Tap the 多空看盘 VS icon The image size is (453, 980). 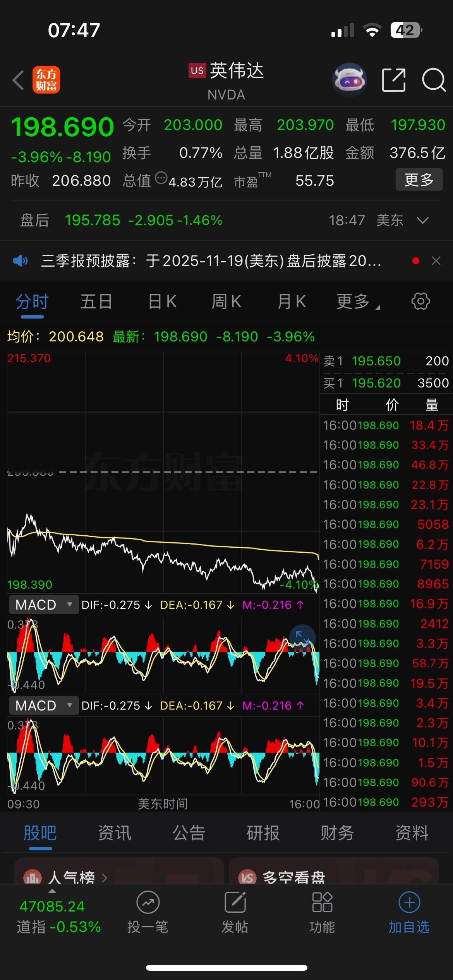click(247, 877)
